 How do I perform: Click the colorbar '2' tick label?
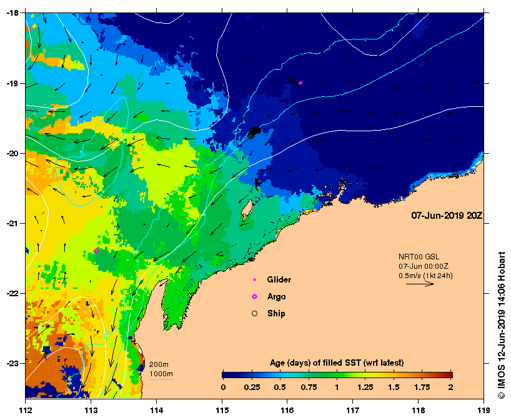click(x=450, y=387)
